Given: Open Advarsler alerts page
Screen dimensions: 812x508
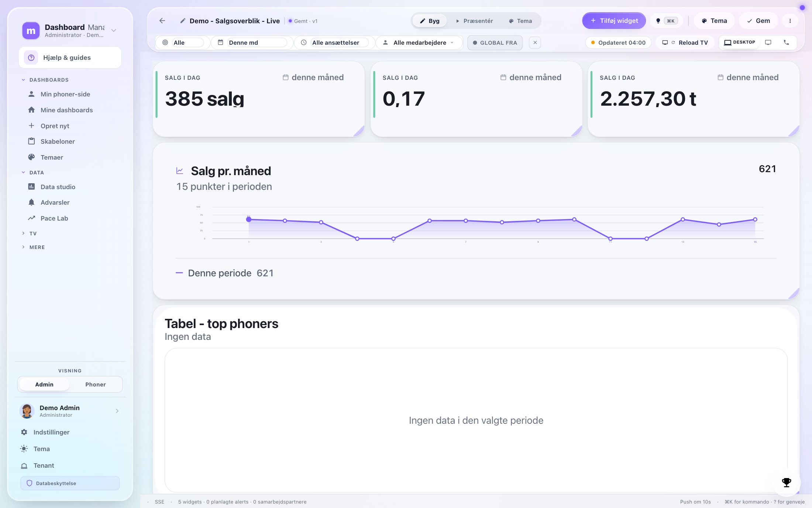Looking at the screenshot, I should click(55, 202).
